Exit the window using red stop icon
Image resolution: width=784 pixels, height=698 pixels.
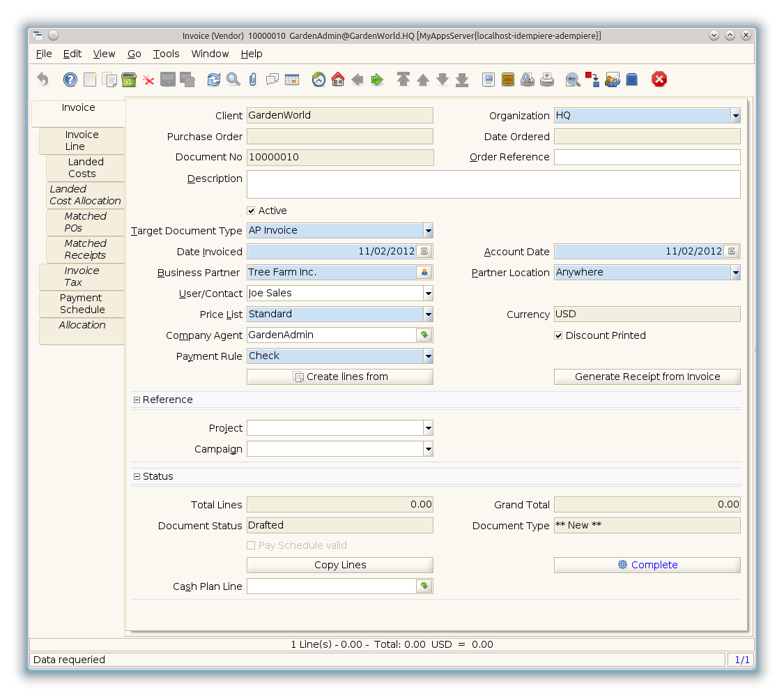tap(659, 79)
